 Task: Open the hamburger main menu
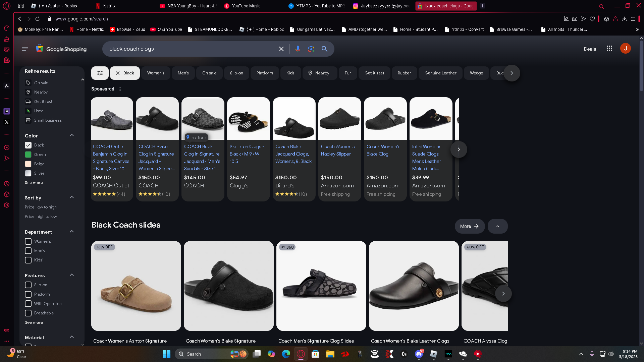click(25, 49)
